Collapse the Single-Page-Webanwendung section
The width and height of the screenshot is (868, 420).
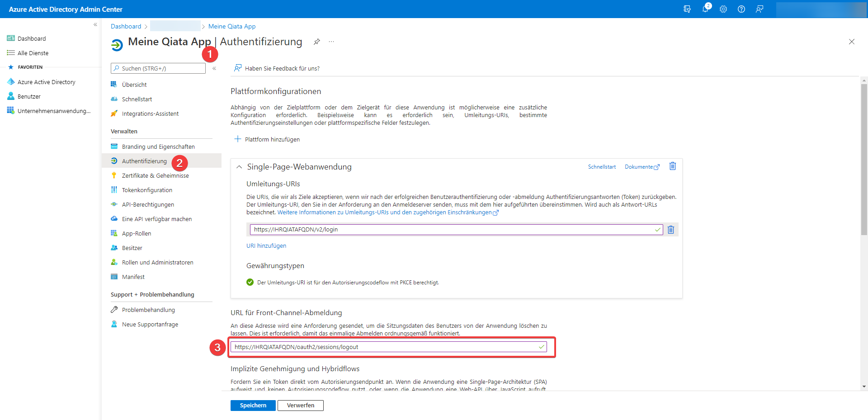pyautogui.click(x=239, y=167)
